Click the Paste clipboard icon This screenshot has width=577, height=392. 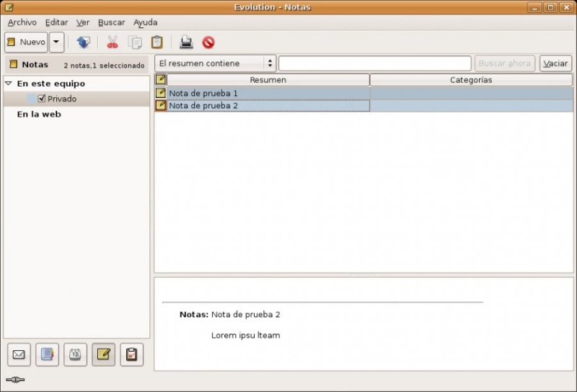coord(157,42)
